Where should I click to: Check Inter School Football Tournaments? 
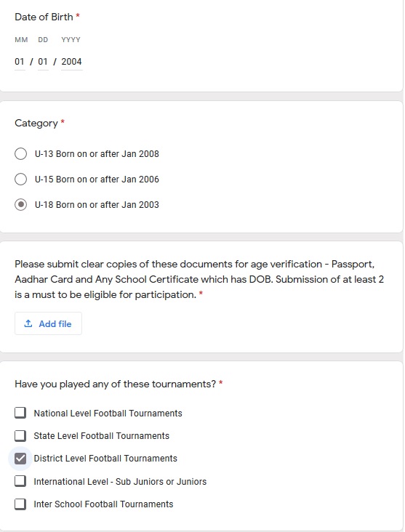(x=20, y=504)
